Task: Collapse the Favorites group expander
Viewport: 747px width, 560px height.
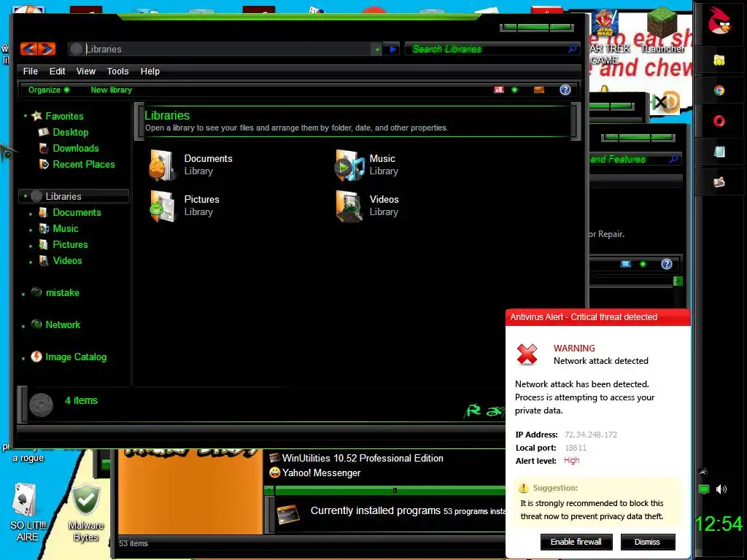Action: [26, 116]
